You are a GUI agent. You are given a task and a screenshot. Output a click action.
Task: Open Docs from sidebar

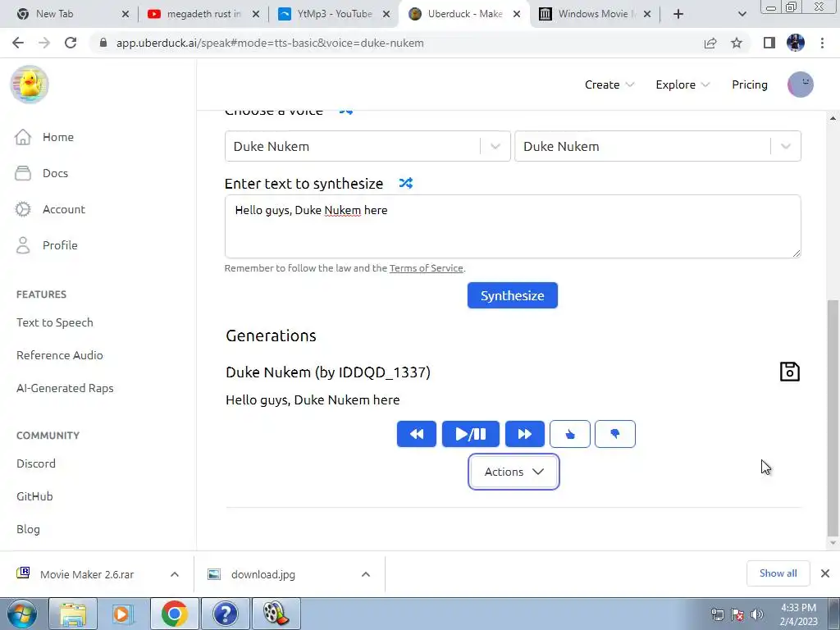(41, 173)
